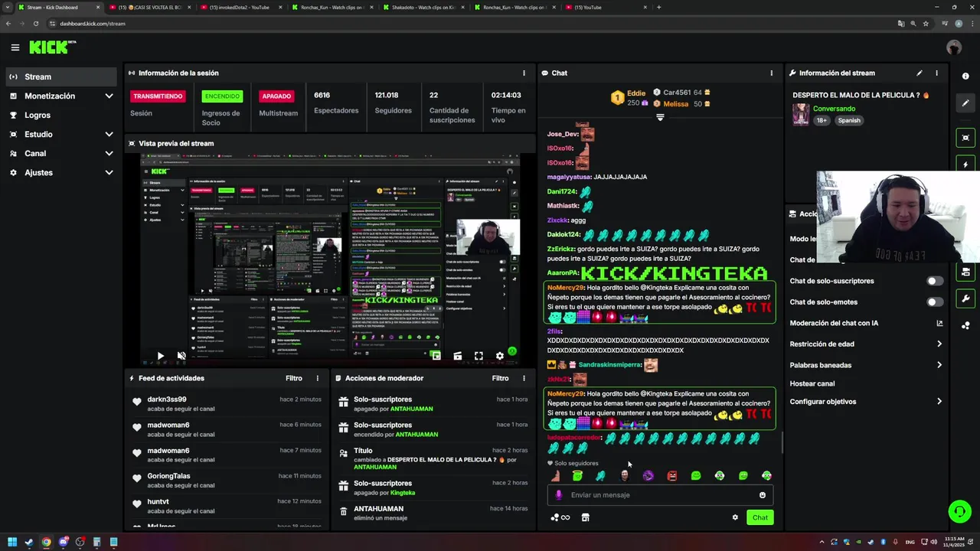Click the three-dots cluster icon in right sidebar
980x551 pixels.
[x=965, y=325]
